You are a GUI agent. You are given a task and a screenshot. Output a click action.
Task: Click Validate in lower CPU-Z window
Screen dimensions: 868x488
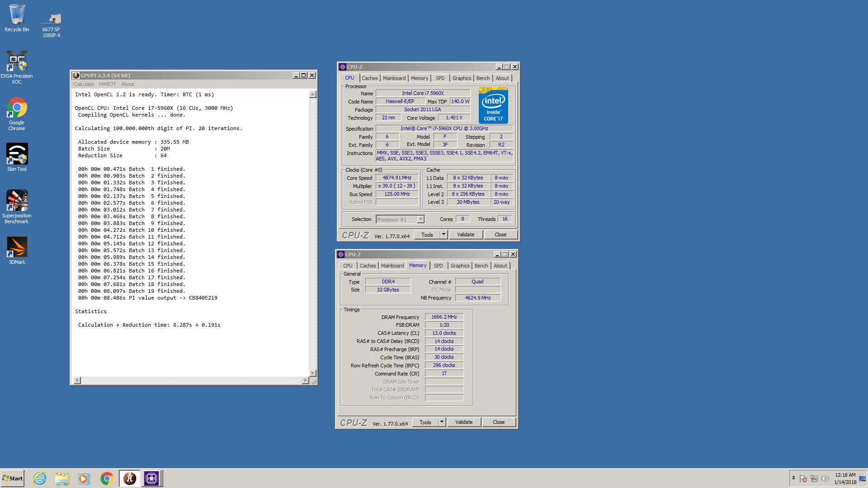(x=464, y=422)
